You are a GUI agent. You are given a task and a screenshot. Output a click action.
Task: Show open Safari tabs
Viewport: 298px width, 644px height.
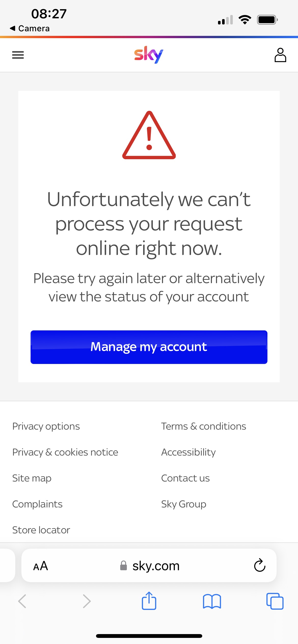tap(275, 601)
